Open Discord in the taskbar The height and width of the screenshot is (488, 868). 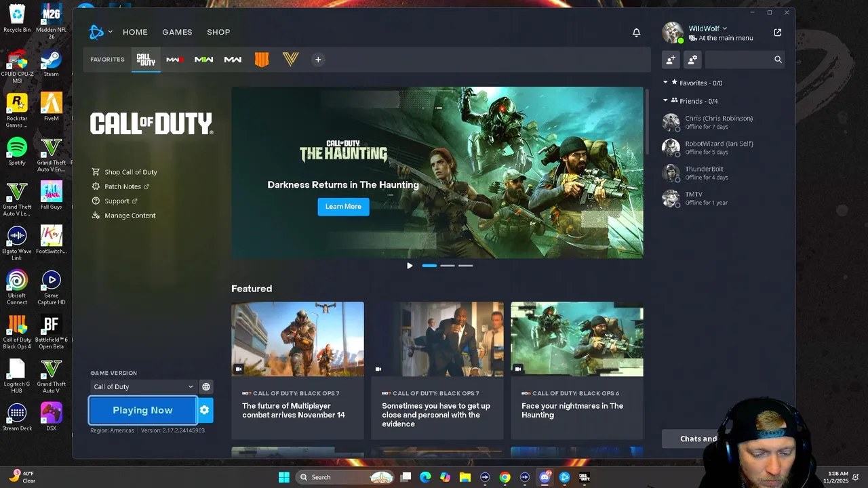pos(545,477)
